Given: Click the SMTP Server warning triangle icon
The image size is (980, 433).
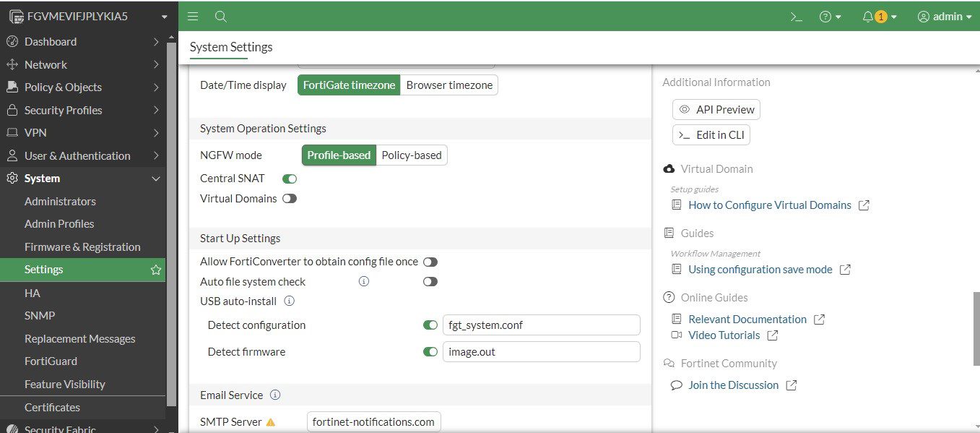Looking at the screenshot, I should [271, 422].
